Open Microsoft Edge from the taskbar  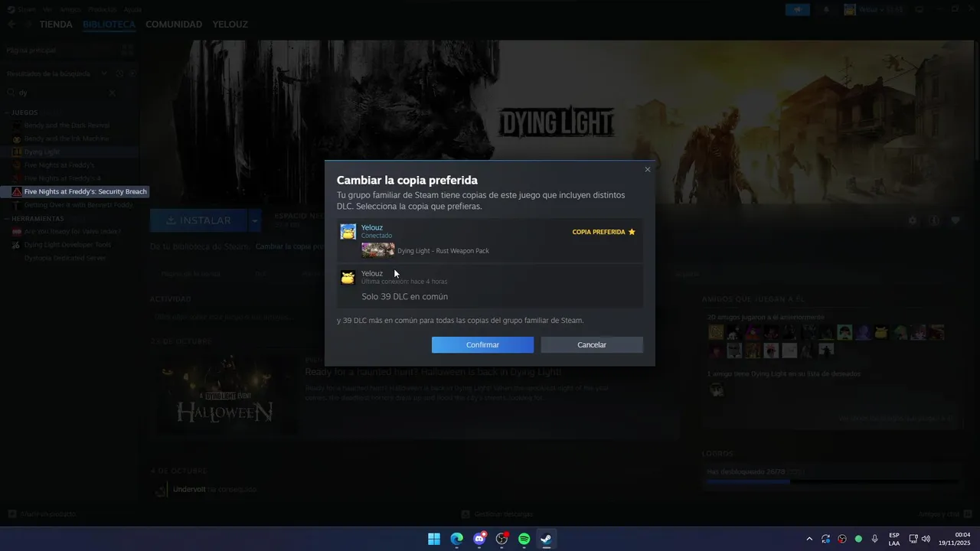[457, 539]
